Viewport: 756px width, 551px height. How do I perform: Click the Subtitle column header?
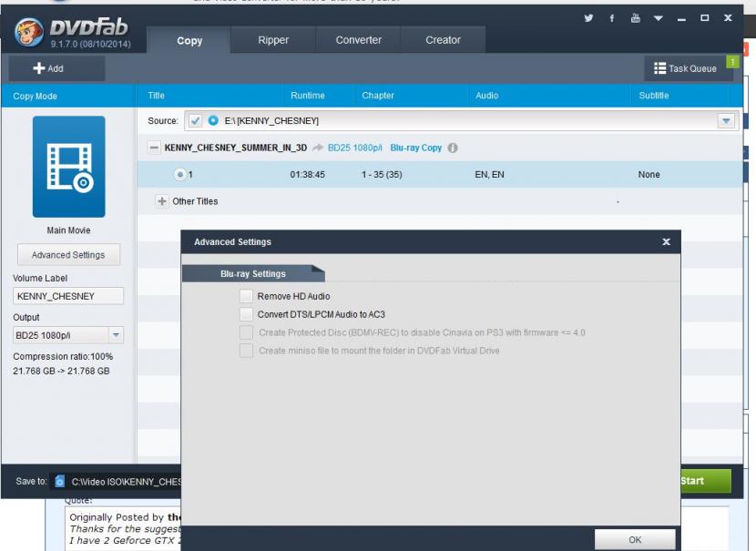tap(654, 96)
